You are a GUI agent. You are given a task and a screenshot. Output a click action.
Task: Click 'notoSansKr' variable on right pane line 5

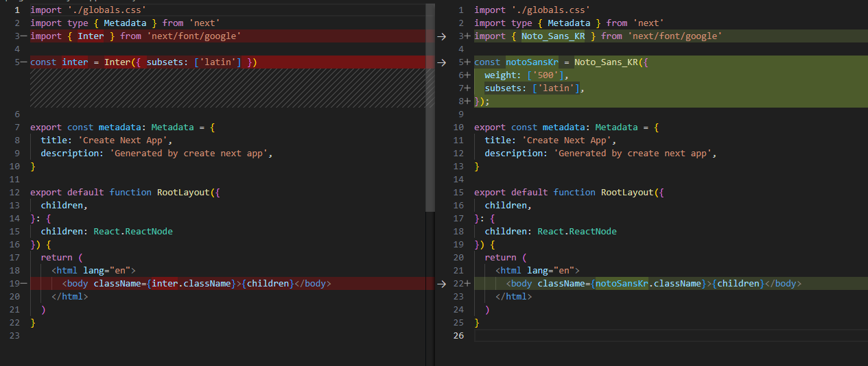(532, 62)
